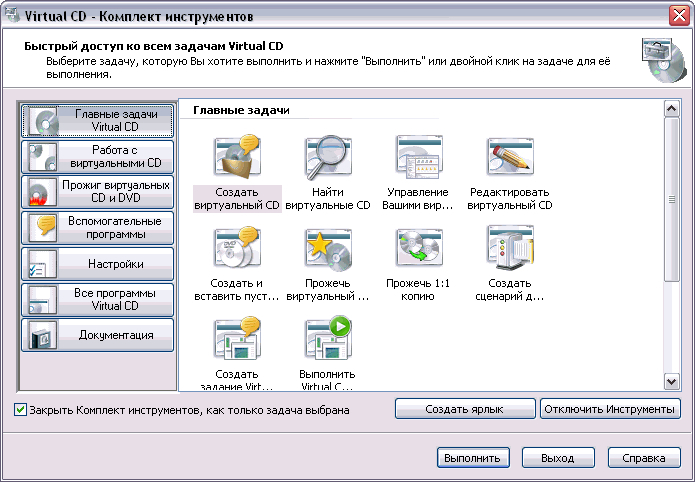
Task: Click the toolbox CD icon in header
Action: point(663,60)
